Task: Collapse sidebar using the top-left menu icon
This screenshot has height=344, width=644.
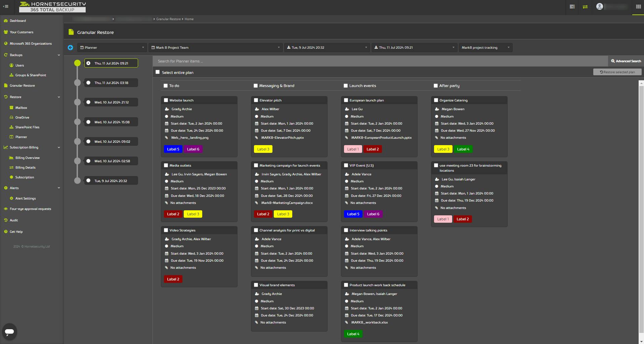Action: tap(6, 6)
